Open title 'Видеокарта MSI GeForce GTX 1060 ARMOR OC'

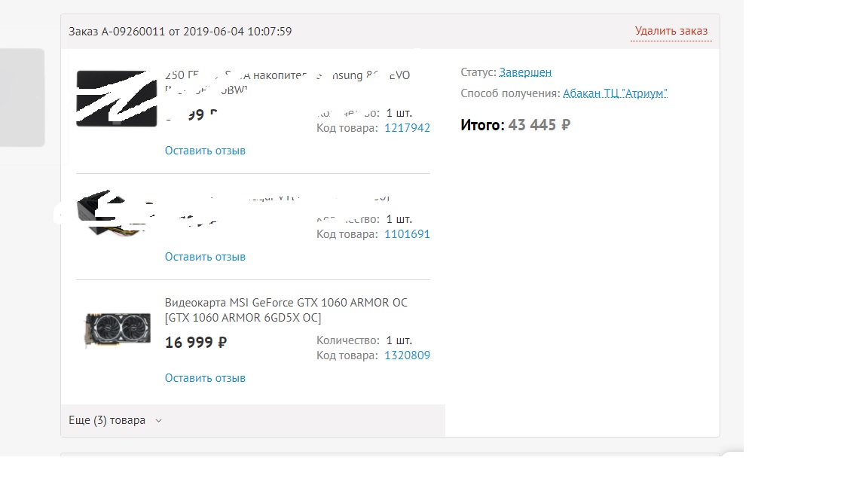pos(286,310)
